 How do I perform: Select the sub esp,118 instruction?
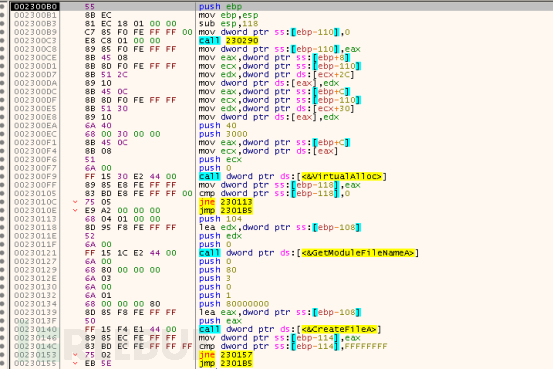[228, 23]
